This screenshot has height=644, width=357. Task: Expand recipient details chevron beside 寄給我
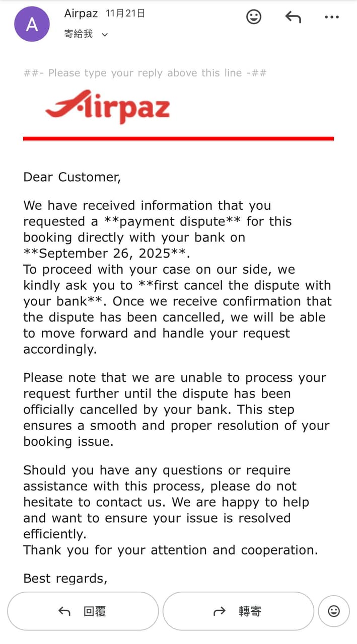click(105, 35)
